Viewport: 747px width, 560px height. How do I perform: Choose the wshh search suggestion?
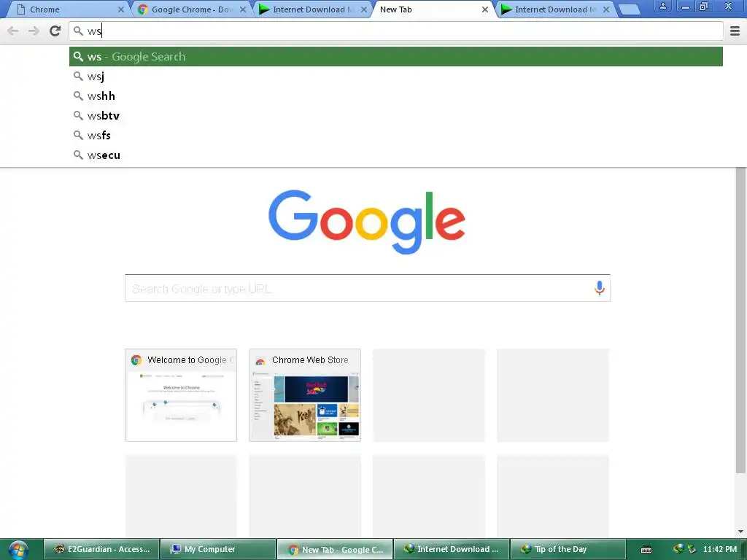coord(396,96)
